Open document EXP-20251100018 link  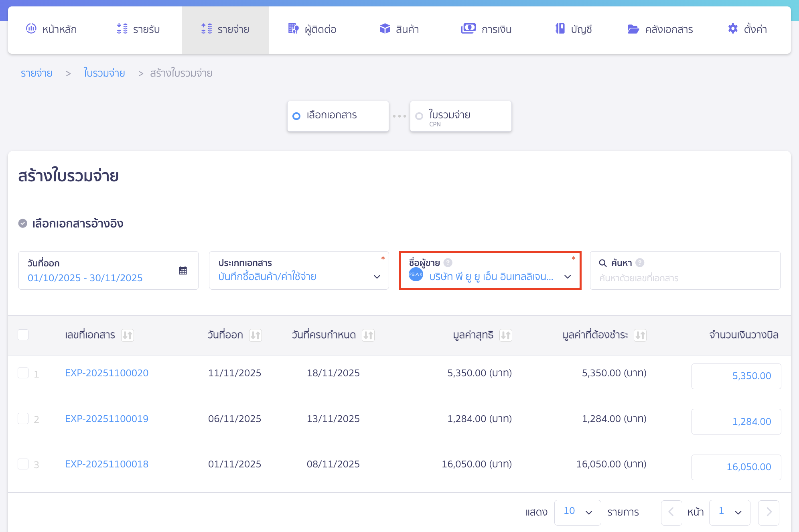(107, 464)
